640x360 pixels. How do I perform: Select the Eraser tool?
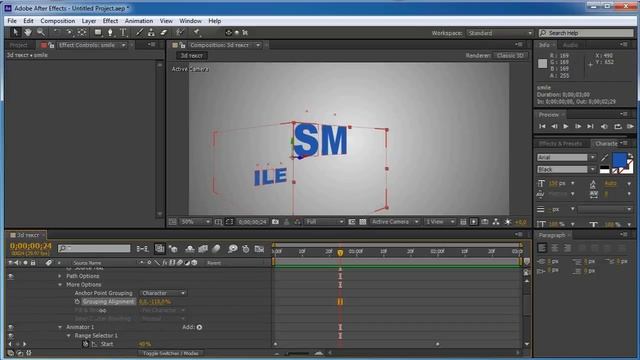pyautogui.click(x=164, y=32)
